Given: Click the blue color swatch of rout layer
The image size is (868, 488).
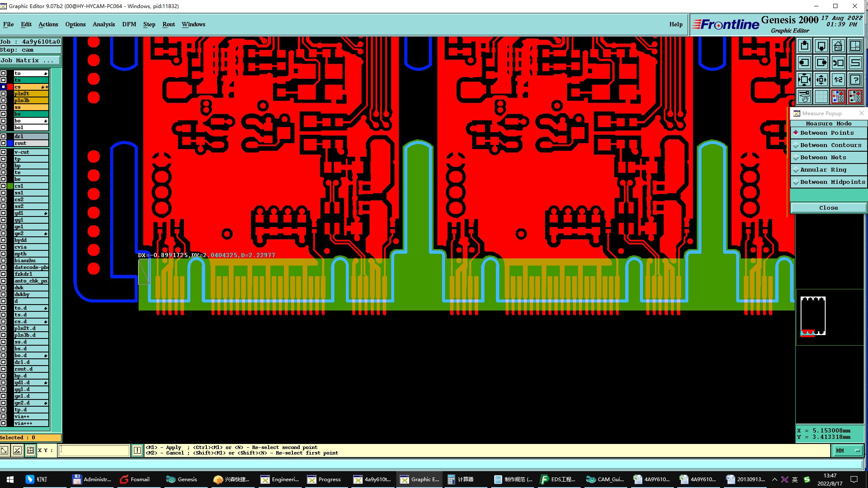Looking at the screenshot, I should click(x=10, y=143).
